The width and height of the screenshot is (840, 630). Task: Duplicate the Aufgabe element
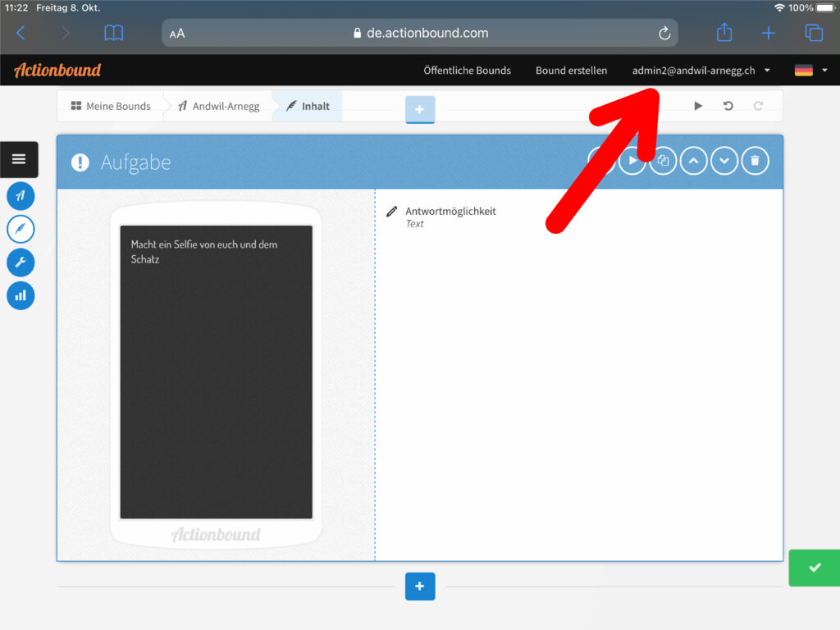click(663, 162)
